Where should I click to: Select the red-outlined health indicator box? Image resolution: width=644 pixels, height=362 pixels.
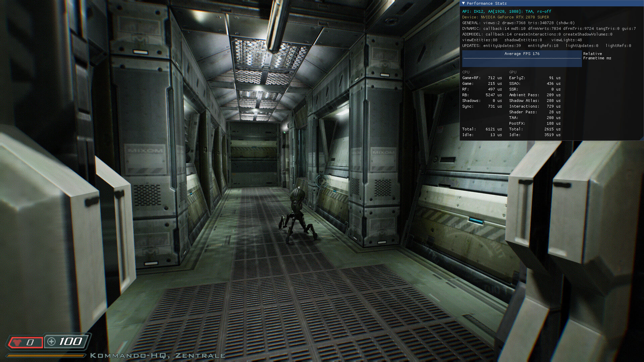27,342
